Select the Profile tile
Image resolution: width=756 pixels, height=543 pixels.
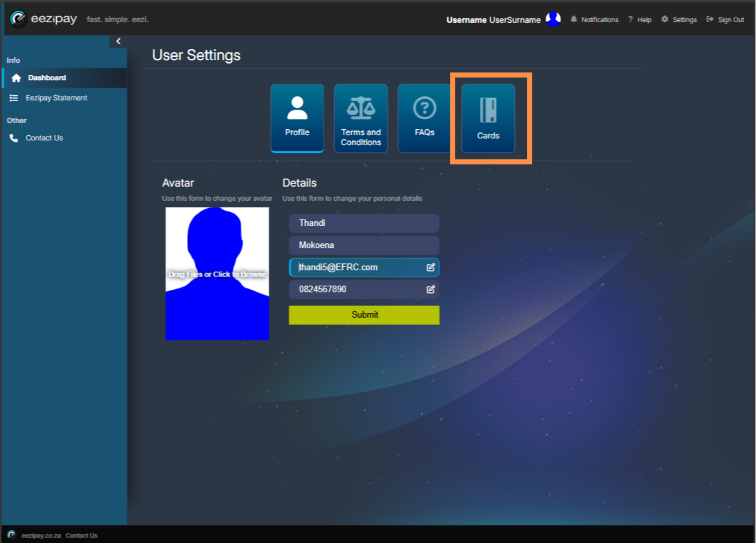297,118
